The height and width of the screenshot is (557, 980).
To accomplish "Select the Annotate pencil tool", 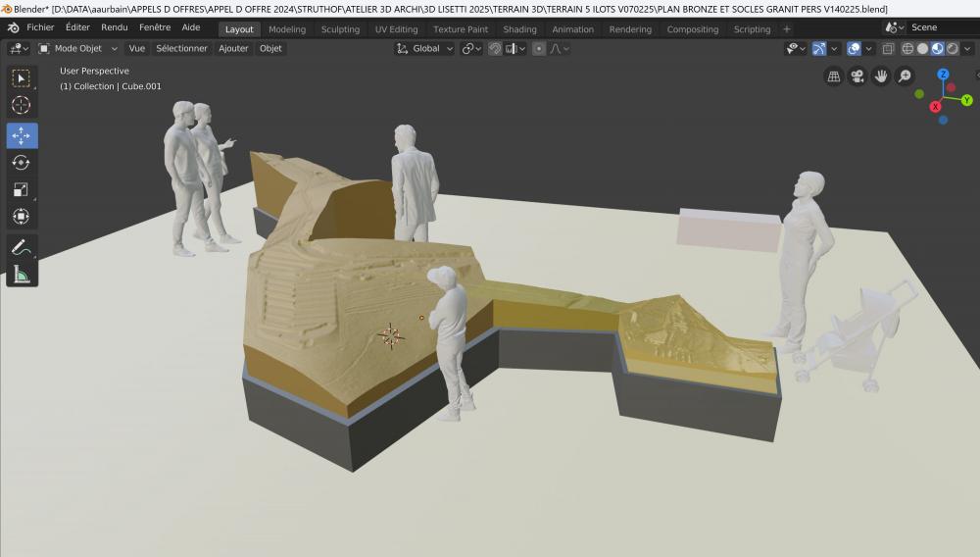I will [x=21, y=248].
